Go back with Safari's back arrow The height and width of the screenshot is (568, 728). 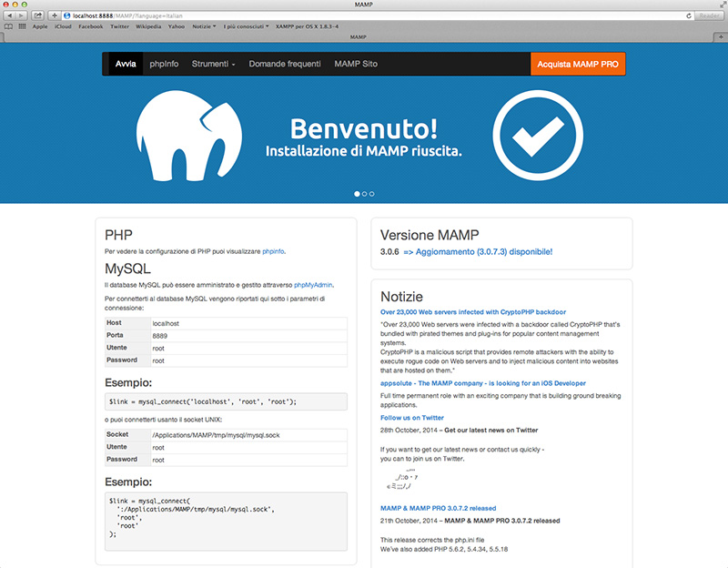coord(10,15)
